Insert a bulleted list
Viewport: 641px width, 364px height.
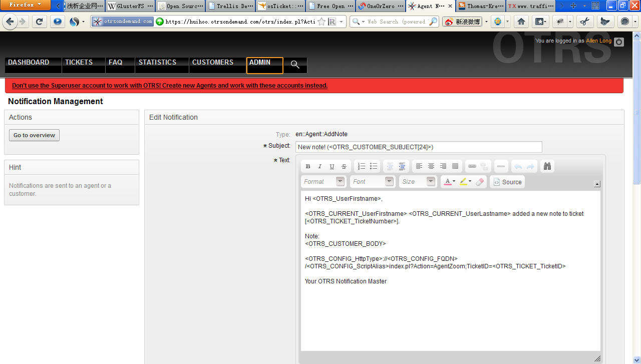coord(374,166)
